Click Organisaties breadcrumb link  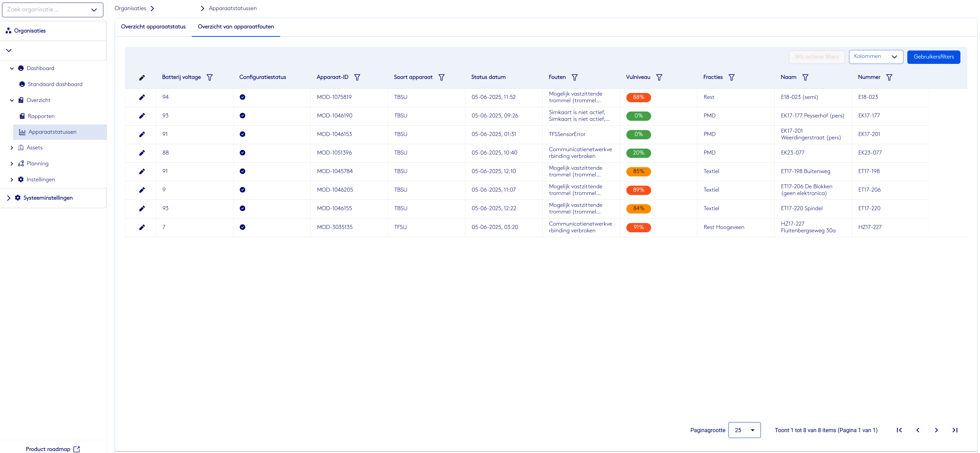tap(130, 8)
